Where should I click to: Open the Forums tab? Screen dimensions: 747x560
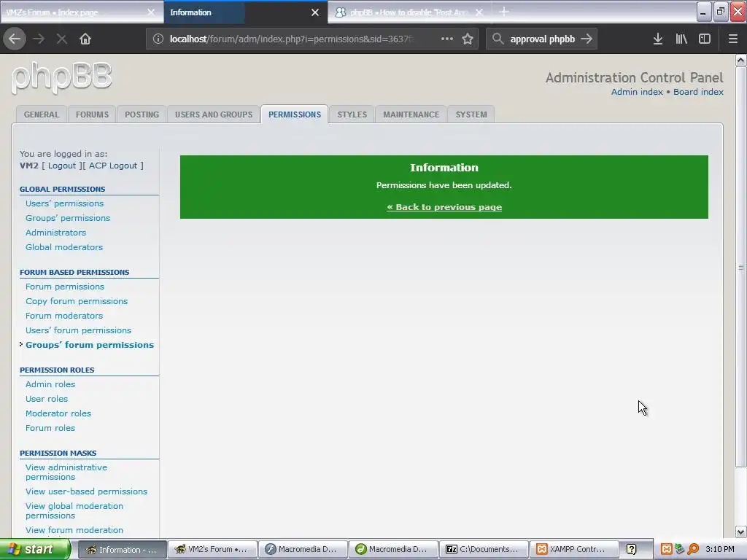[x=92, y=114]
